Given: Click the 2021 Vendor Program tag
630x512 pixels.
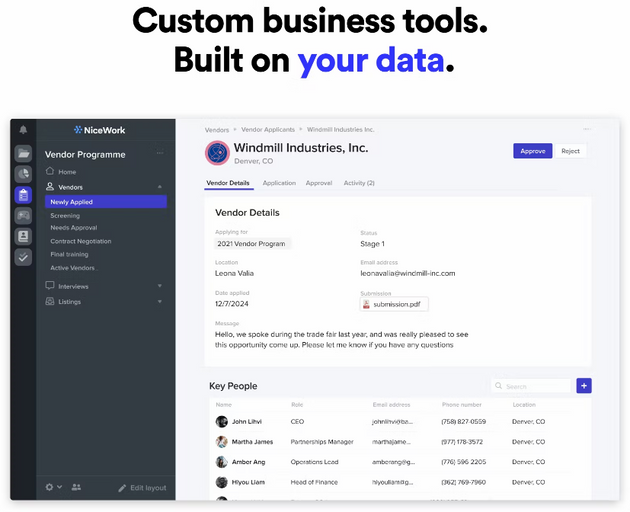Looking at the screenshot, I should point(252,244).
